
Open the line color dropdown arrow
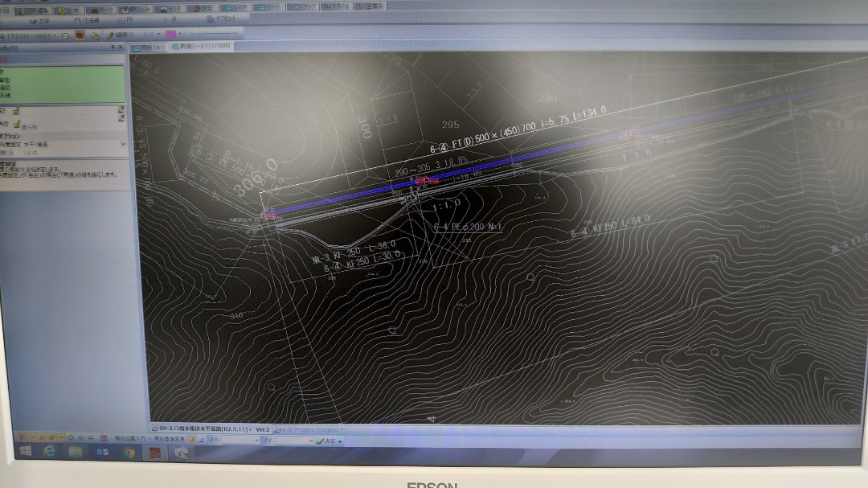coord(180,34)
